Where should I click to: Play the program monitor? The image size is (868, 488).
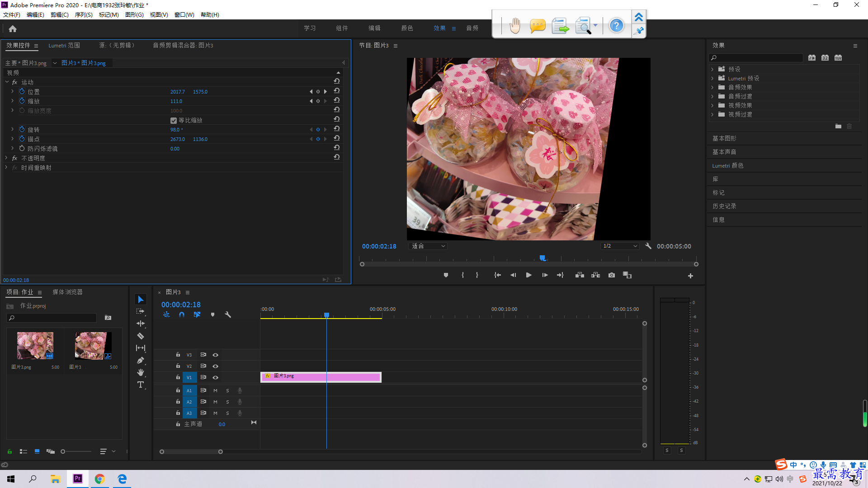528,275
